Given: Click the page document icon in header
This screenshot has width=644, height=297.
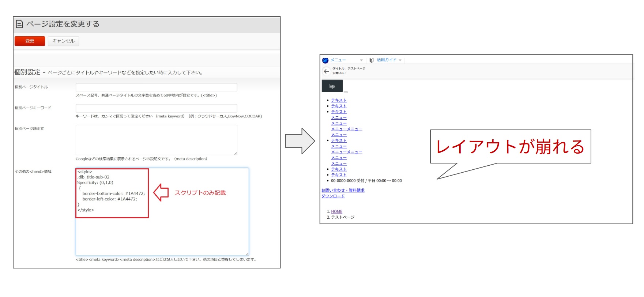Looking at the screenshot, I should (19, 24).
